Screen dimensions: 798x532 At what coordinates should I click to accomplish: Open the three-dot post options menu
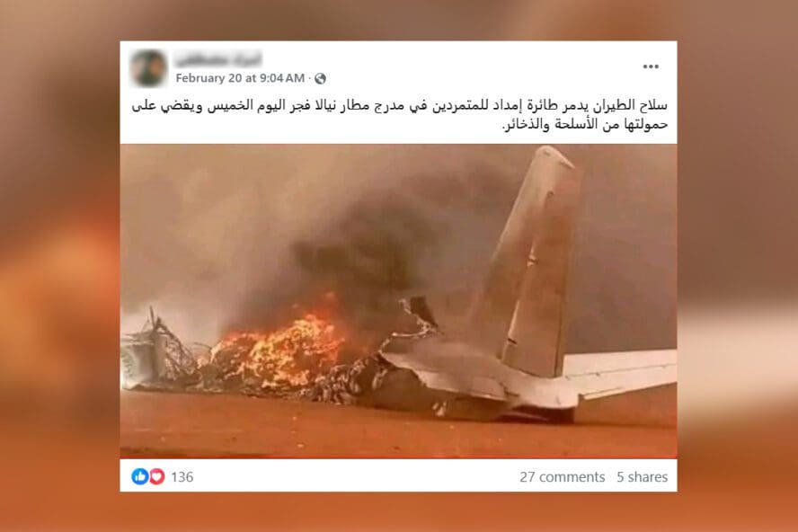651,66
